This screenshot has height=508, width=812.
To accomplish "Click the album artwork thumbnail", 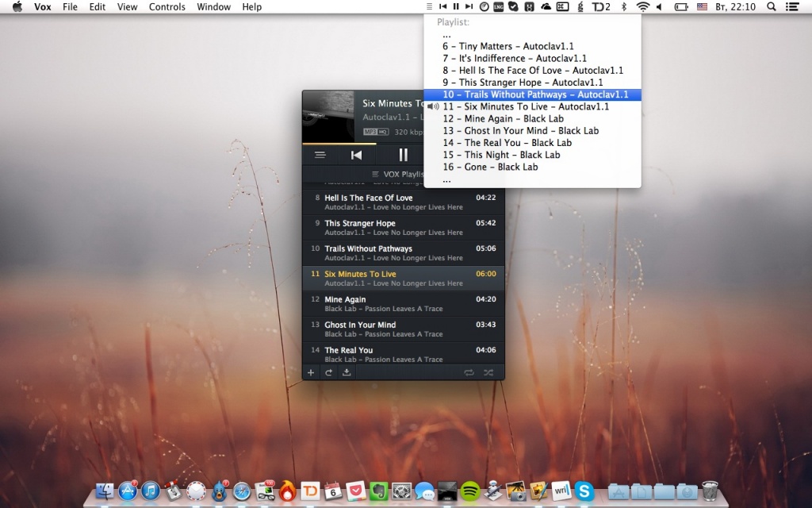I will click(x=327, y=116).
